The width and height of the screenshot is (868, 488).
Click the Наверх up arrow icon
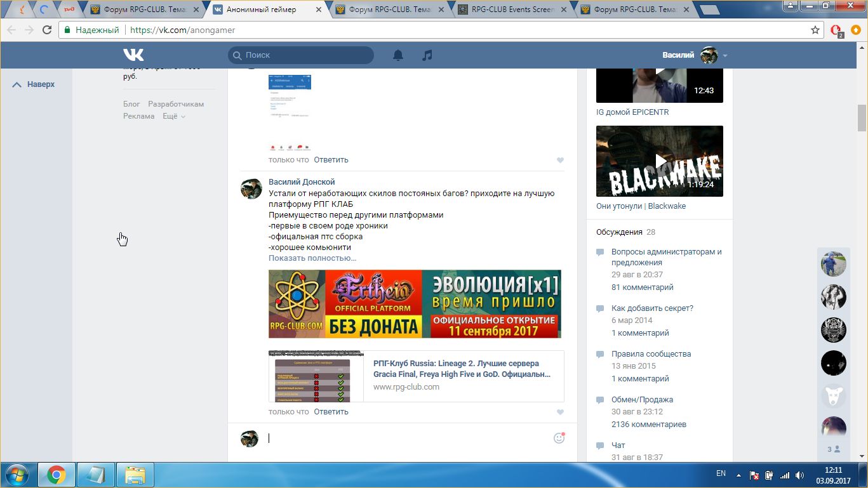(17, 84)
